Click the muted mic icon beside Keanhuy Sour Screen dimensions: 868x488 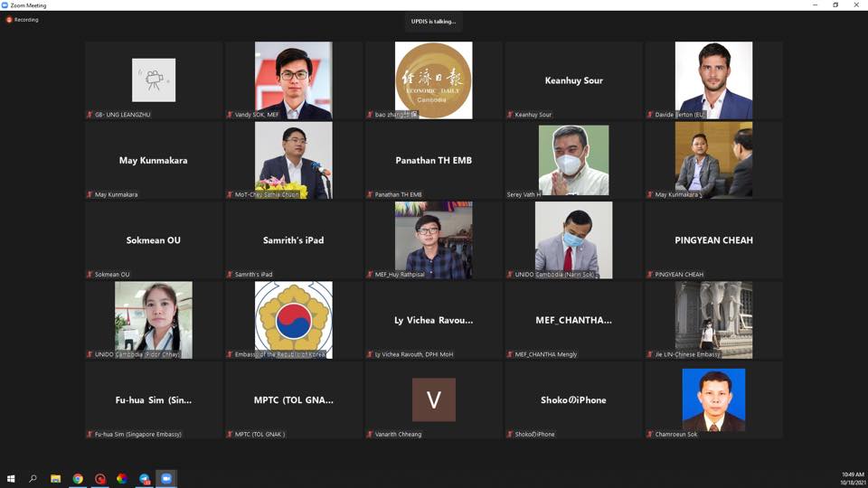click(x=510, y=115)
